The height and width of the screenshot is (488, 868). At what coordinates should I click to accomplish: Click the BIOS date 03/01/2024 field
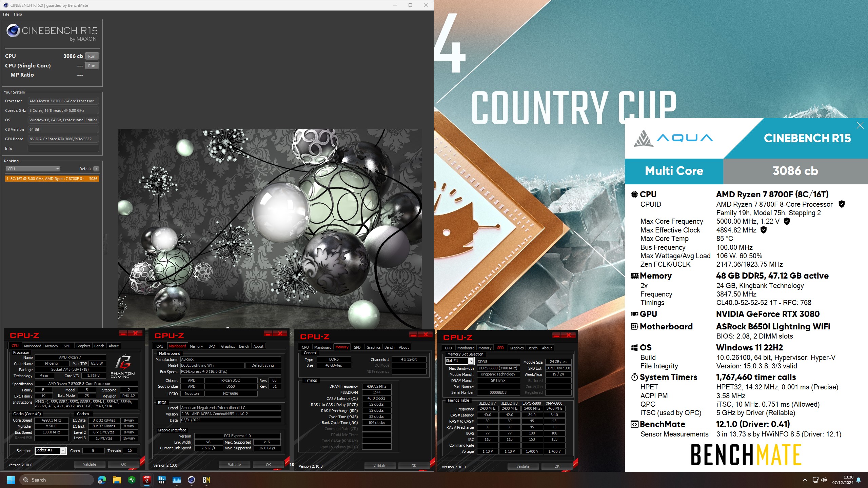click(231, 420)
